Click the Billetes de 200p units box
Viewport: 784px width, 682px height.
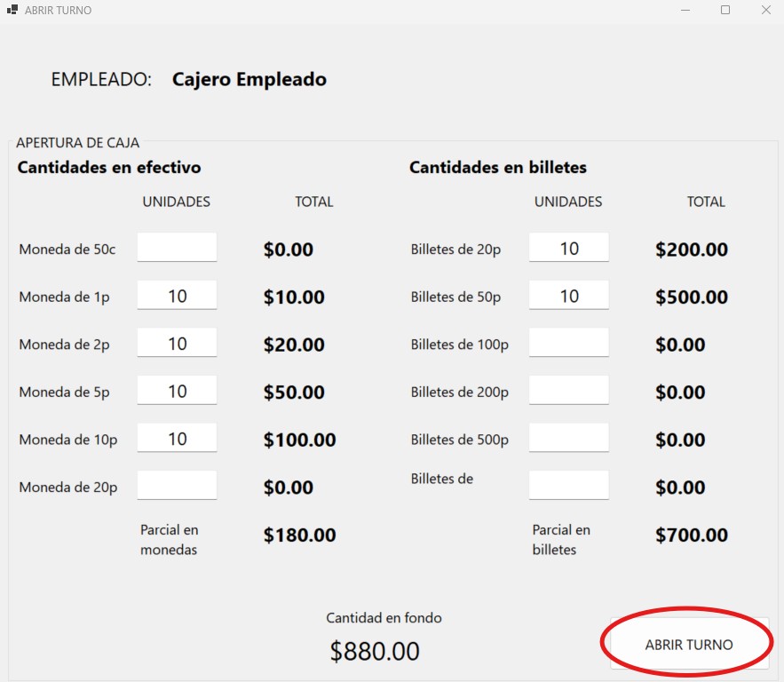[568, 391]
